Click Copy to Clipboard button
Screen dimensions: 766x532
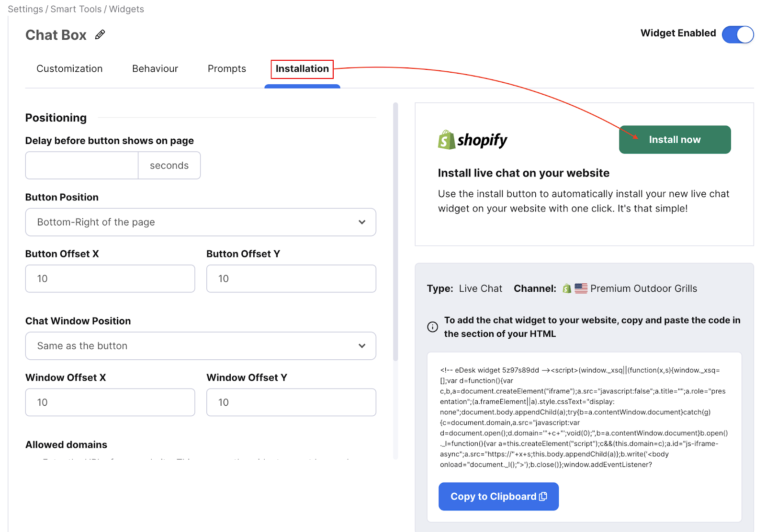498,497
